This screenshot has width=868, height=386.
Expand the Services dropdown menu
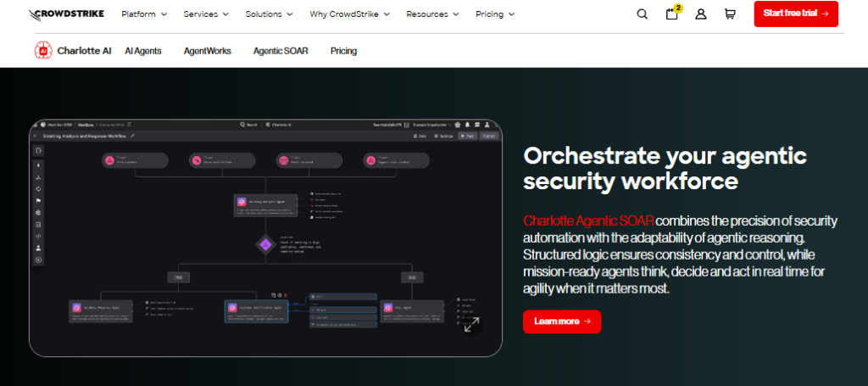207,14
